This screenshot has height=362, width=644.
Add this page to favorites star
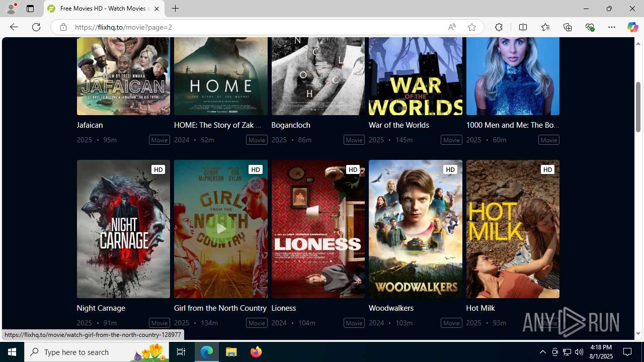pos(471,27)
